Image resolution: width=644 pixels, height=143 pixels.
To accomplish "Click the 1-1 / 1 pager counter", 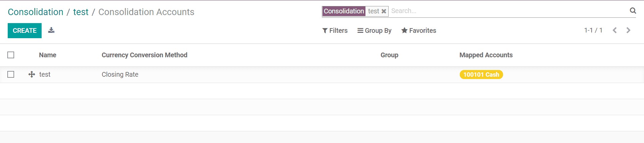I will (593, 30).
